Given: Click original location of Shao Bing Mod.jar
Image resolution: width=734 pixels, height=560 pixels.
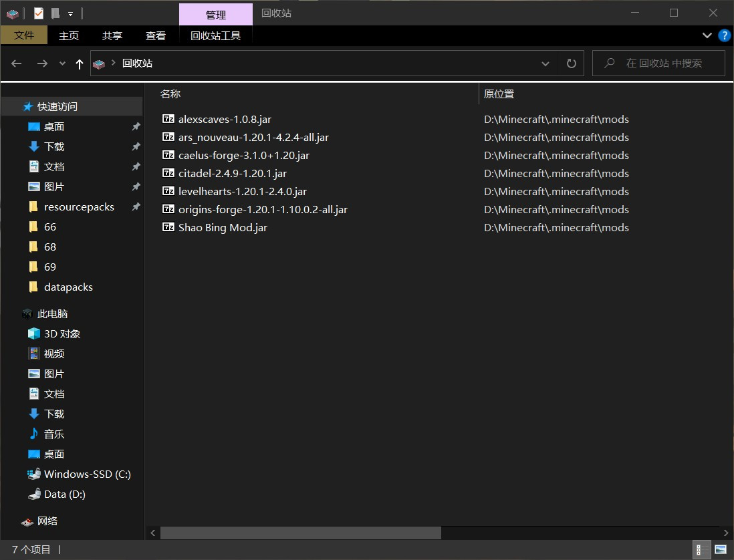Looking at the screenshot, I should point(556,228).
